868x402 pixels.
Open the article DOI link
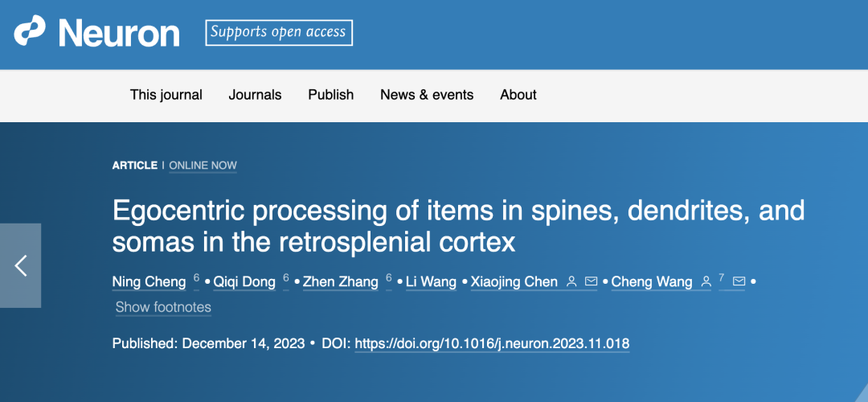click(492, 343)
